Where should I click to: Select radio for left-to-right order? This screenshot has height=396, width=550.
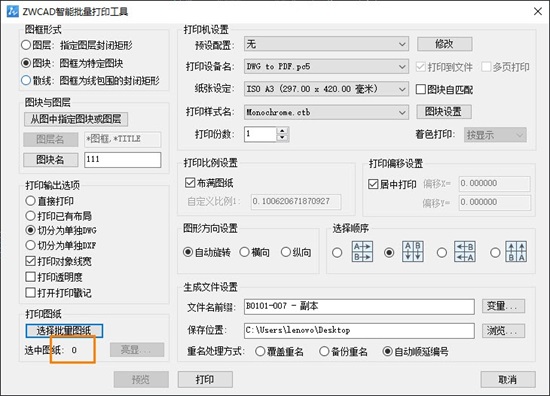click(337, 253)
